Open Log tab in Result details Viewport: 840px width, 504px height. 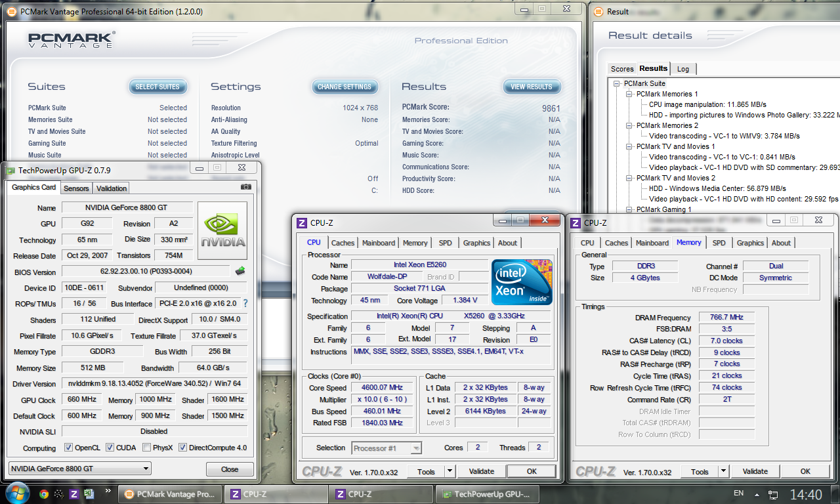tap(683, 69)
